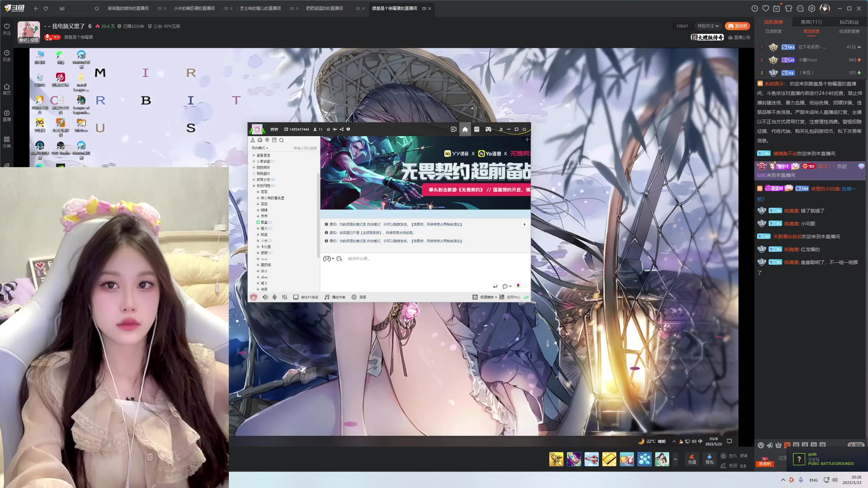This screenshot has height=488, width=868.
Task: Open 应用中心 in YY
Action: (510, 297)
